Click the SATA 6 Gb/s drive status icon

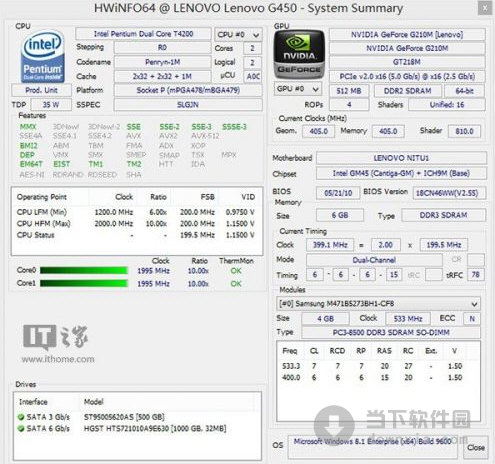point(21,428)
